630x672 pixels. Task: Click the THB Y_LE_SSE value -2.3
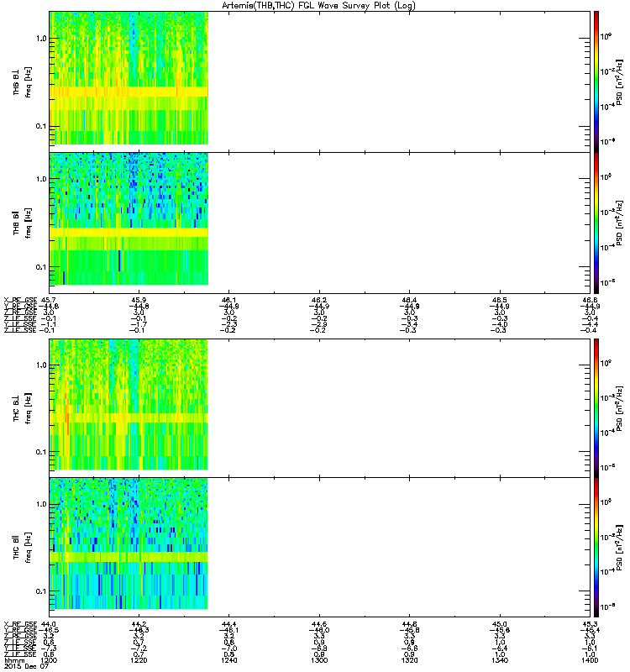click(x=228, y=324)
